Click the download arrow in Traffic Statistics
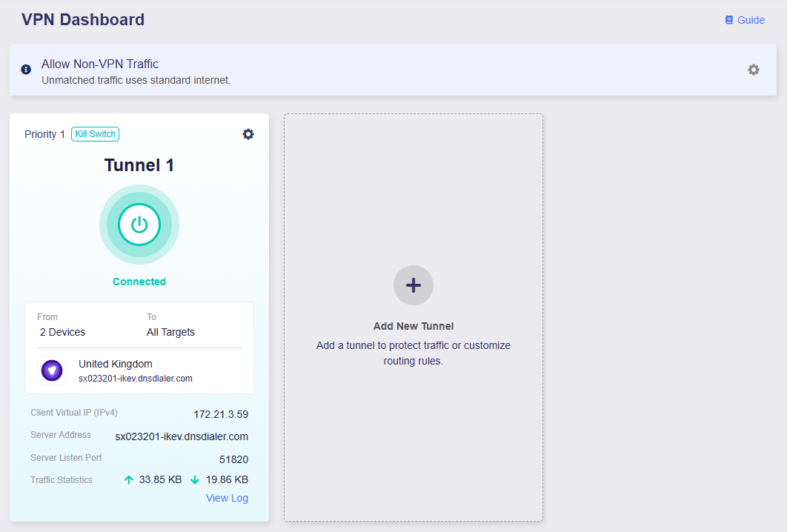787x532 pixels. (x=195, y=479)
